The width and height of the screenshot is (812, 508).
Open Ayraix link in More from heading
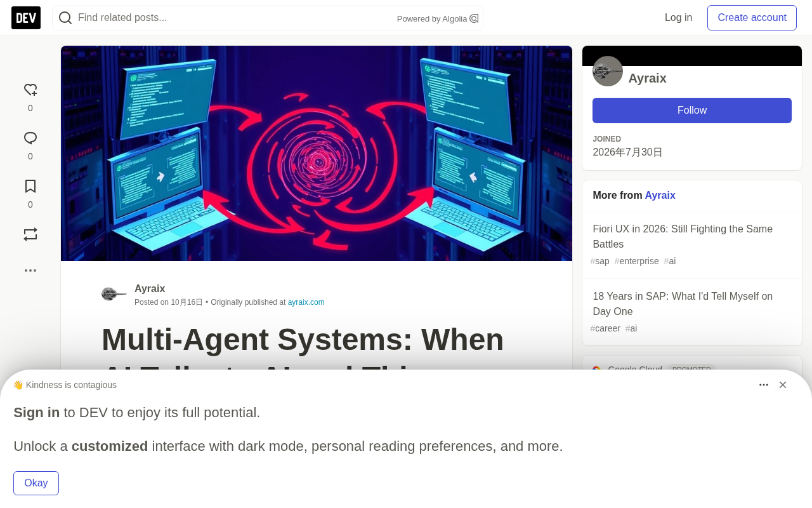pyautogui.click(x=660, y=196)
